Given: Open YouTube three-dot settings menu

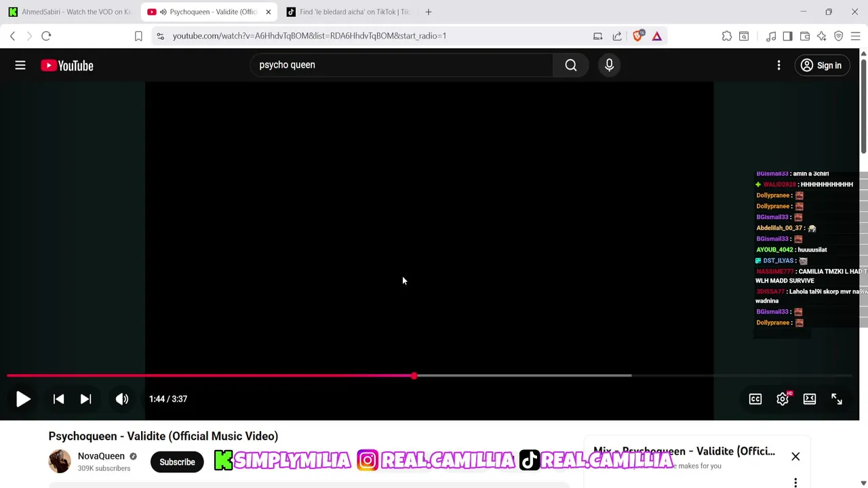Looking at the screenshot, I should click(778, 66).
